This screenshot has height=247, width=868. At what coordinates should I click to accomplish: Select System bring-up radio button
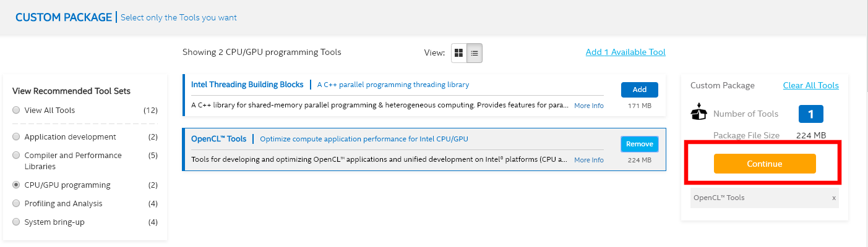[16, 222]
